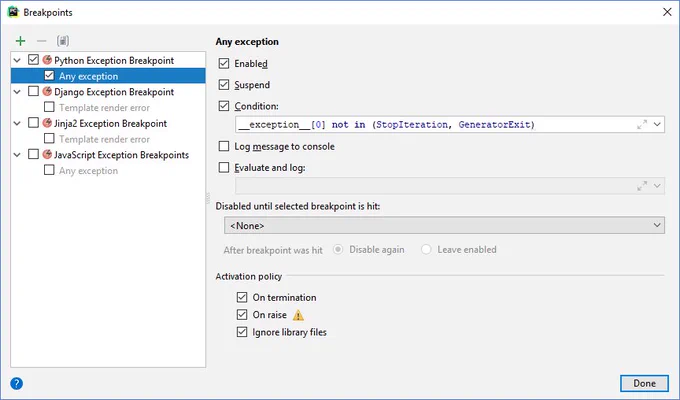Check JavaScript Exception Breakpoints group checkbox
Image resolution: width=680 pixels, height=400 pixels.
click(x=33, y=154)
